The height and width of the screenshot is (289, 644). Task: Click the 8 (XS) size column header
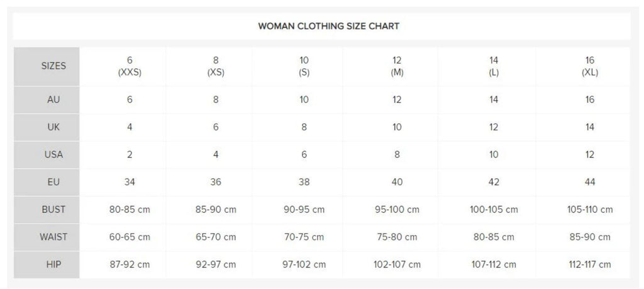click(x=216, y=66)
